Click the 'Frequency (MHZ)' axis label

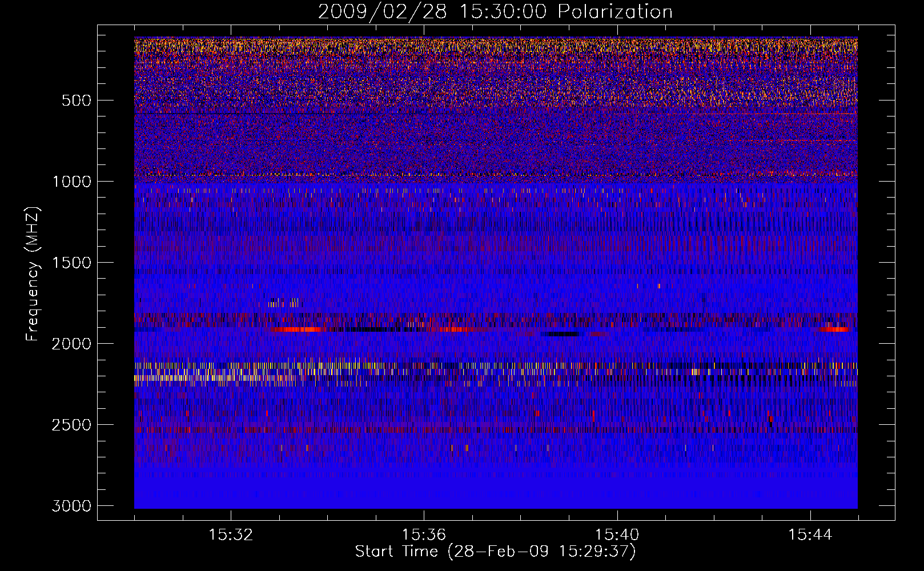(x=33, y=274)
